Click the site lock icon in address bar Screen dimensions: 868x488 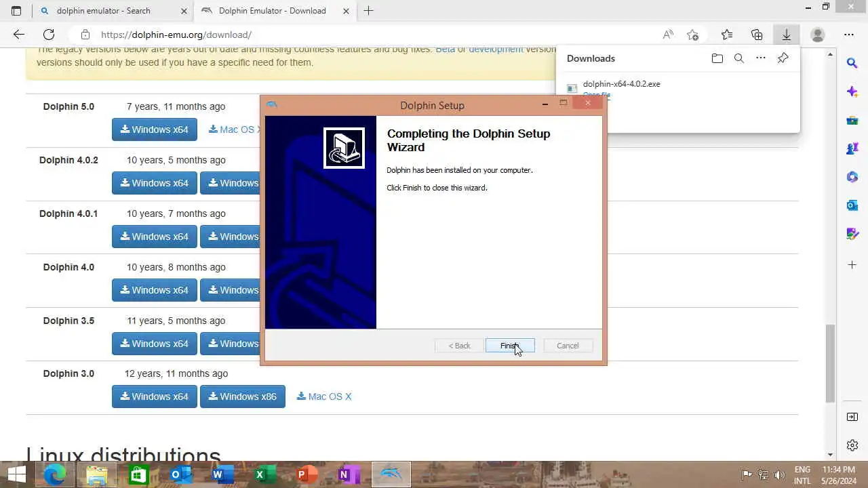pos(85,35)
